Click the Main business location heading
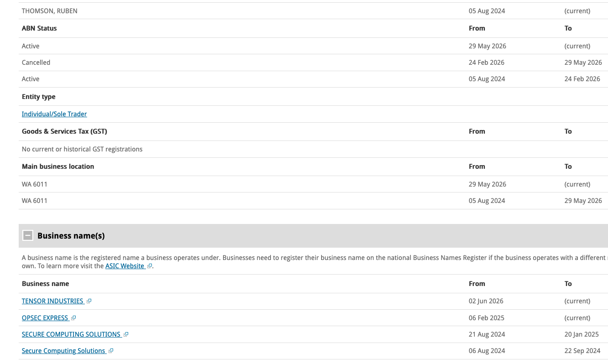This screenshot has height=364, width=608. (58, 166)
